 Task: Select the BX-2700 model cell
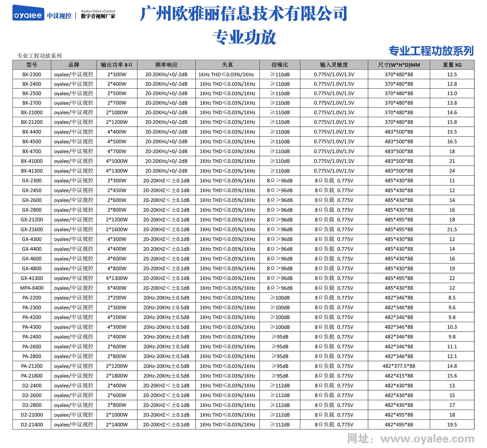click(x=32, y=103)
